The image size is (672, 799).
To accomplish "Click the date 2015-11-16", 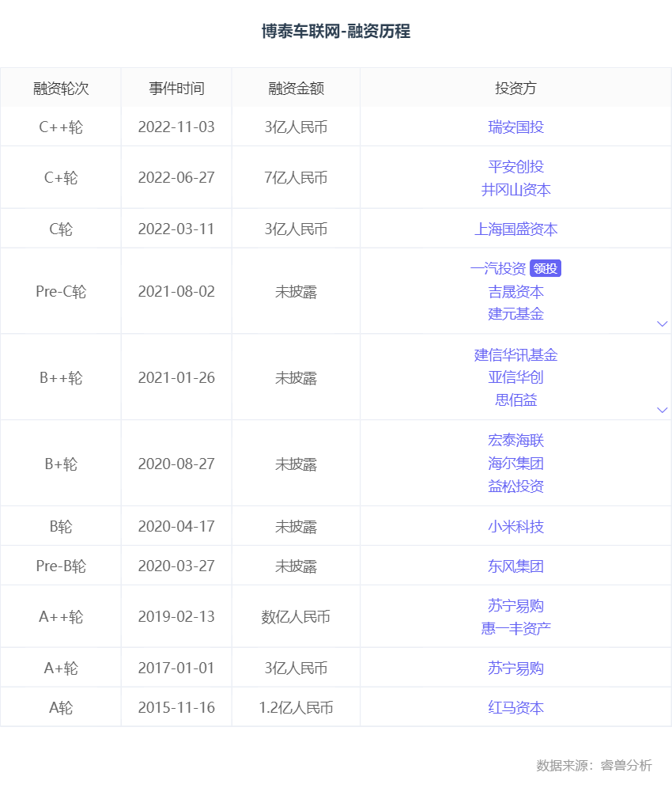I will point(176,708).
